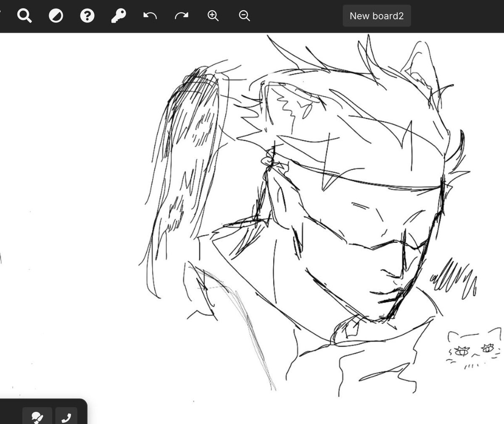Image resolution: width=504 pixels, height=424 pixels.
Task: Zoom in on the board
Action: click(213, 16)
